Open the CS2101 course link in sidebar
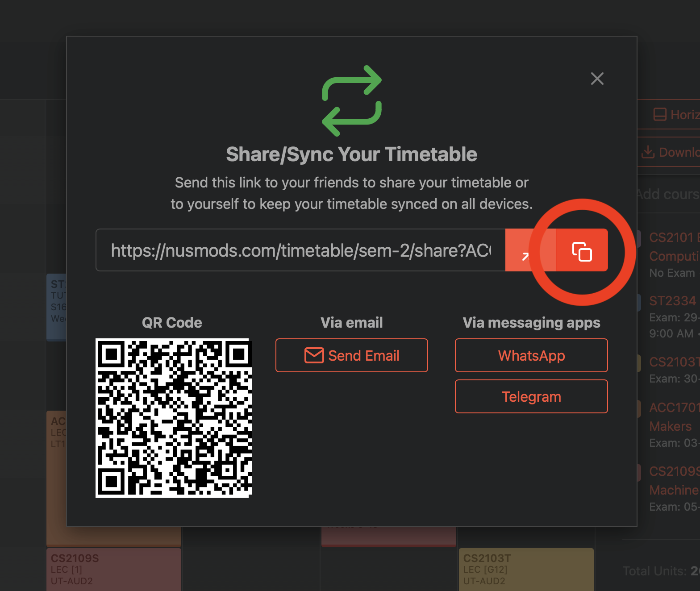 (x=674, y=246)
